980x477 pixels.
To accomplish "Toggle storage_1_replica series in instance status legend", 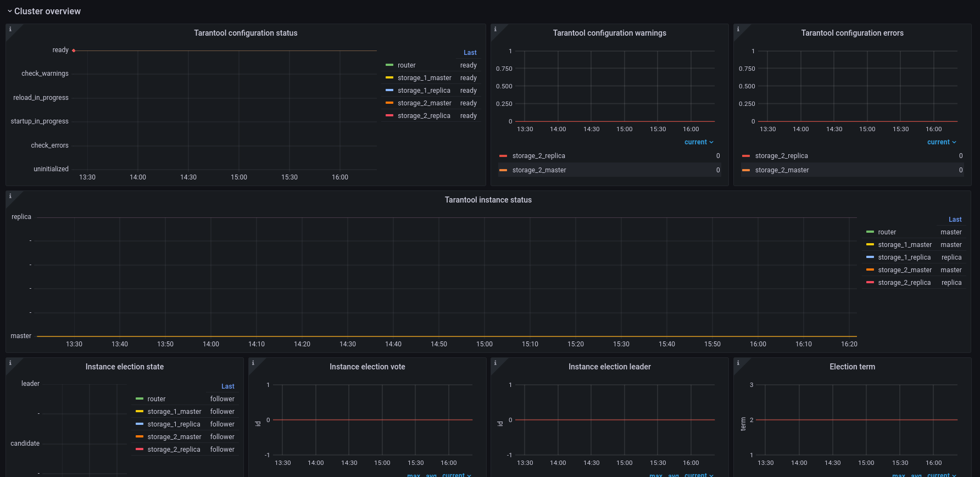I will pyautogui.click(x=904, y=257).
